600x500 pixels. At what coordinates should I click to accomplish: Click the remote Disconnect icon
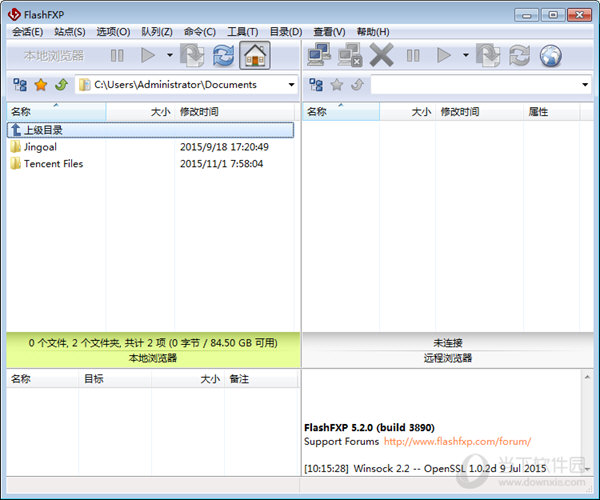350,55
